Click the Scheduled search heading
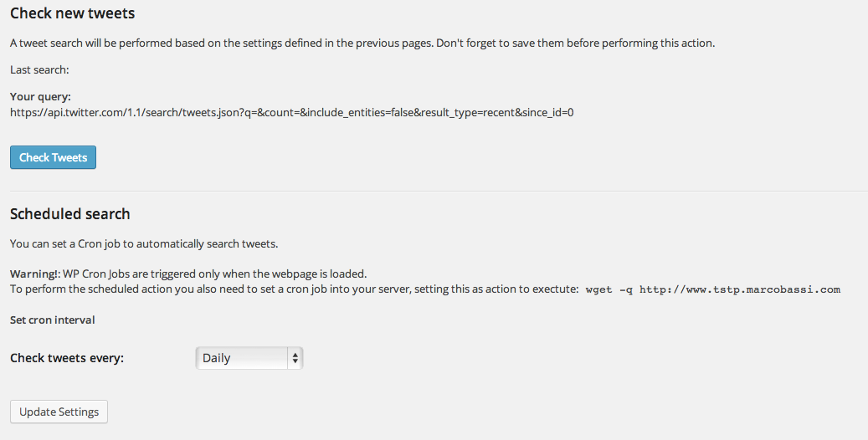 point(69,214)
